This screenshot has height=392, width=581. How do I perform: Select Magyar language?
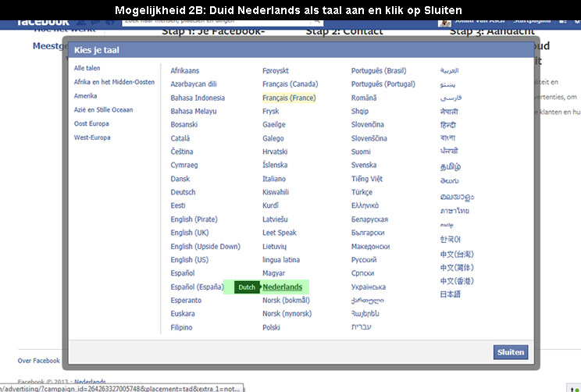[x=274, y=273]
